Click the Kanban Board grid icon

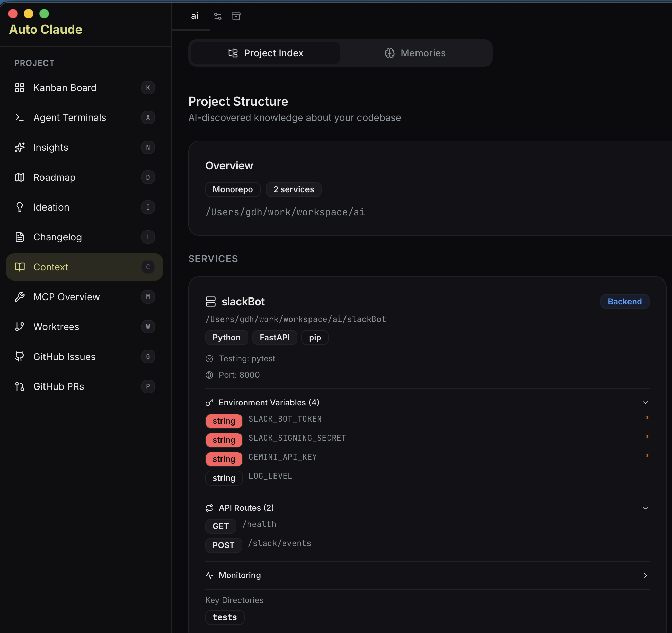click(x=20, y=88)
